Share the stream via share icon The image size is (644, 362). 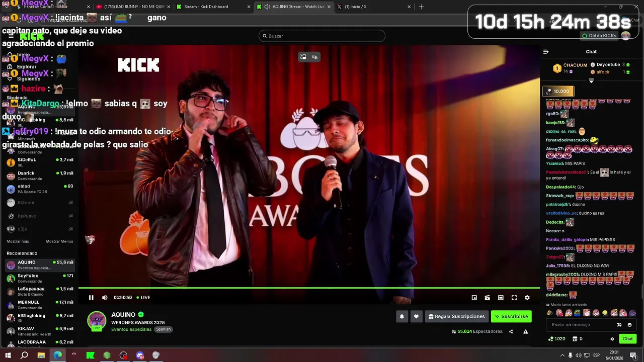[511, 331]
